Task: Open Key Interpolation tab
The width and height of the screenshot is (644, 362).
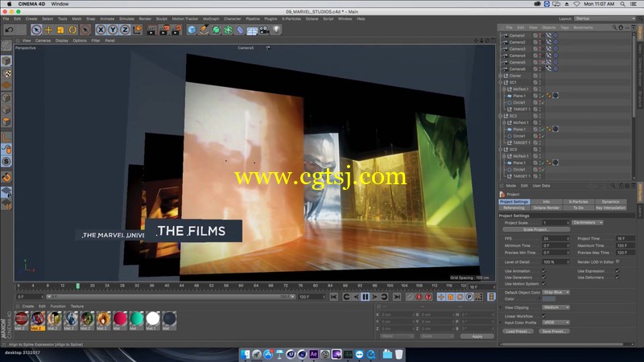Action: click(x=610, y=208)
